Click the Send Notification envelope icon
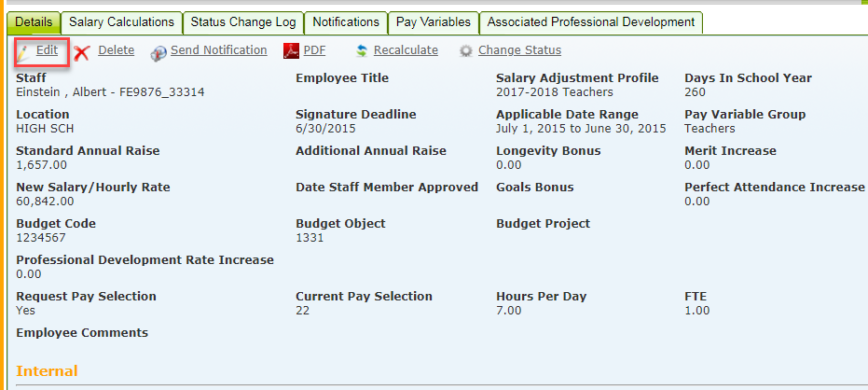 tap(158, 52)
